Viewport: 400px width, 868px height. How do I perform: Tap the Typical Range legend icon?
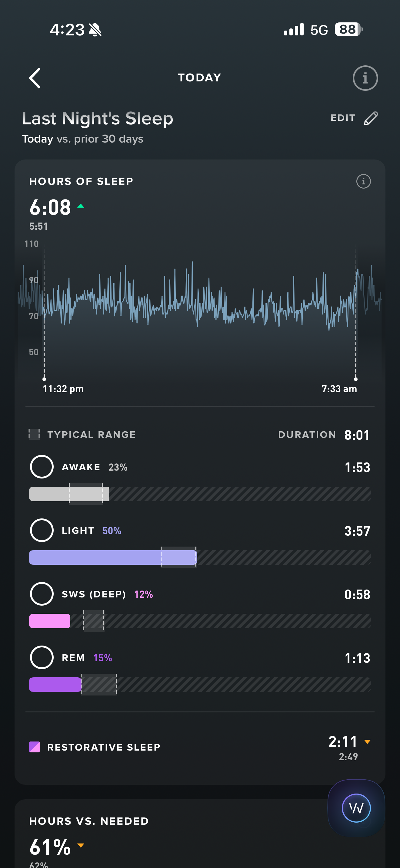34,434
